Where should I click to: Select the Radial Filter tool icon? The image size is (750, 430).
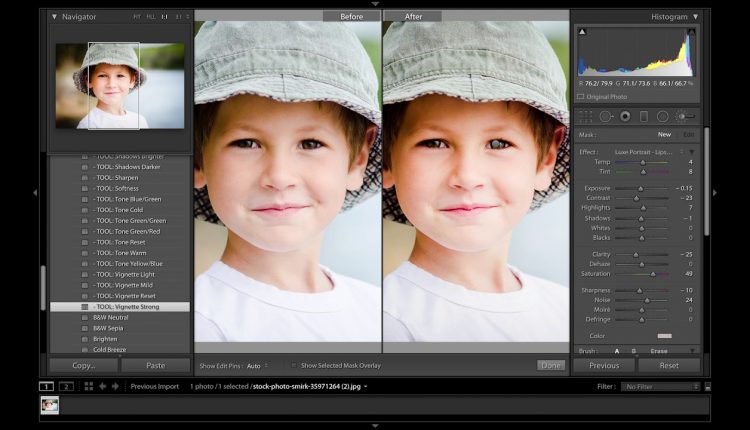[x=662, y=116]
